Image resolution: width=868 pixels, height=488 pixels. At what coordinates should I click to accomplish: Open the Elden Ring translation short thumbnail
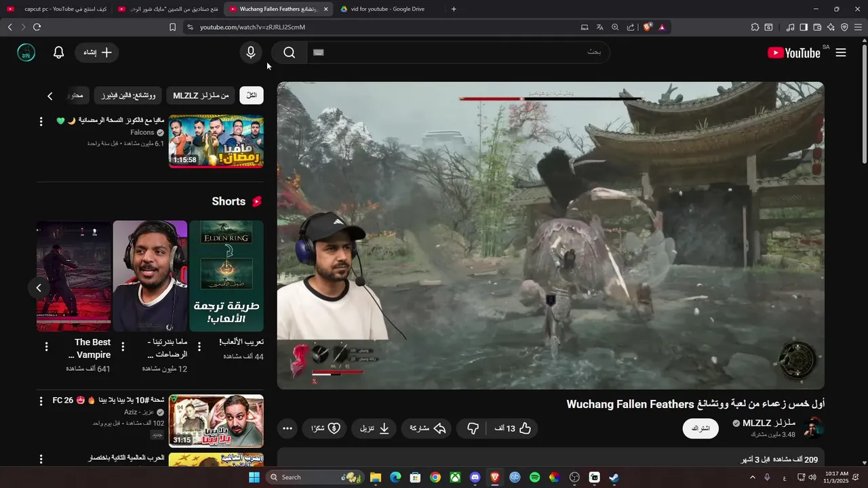point(226,276)
